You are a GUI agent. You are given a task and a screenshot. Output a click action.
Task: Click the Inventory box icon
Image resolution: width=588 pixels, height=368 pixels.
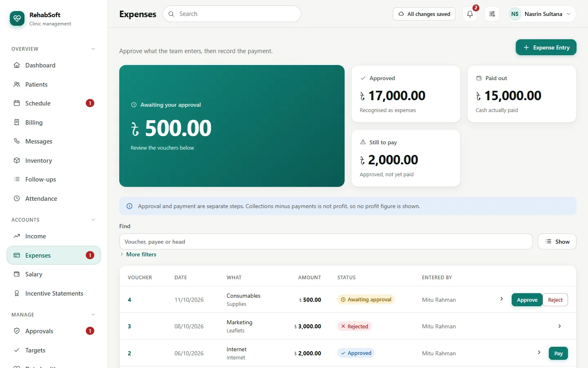click(x=17, y=160)
